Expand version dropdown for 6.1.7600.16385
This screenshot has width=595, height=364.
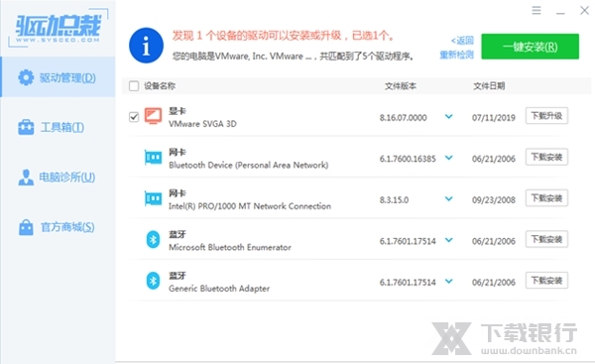[449, 158]
